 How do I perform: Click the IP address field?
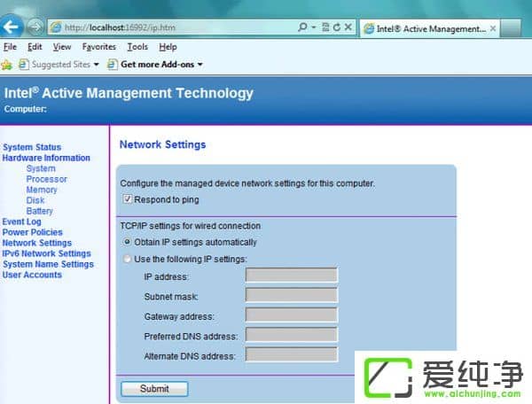tap(292, 275)
